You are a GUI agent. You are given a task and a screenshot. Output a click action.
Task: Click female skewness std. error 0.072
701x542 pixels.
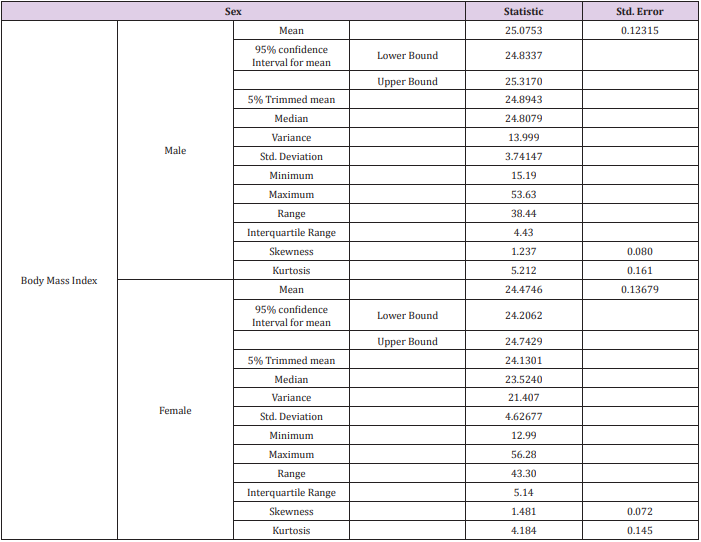click(640, 511)
